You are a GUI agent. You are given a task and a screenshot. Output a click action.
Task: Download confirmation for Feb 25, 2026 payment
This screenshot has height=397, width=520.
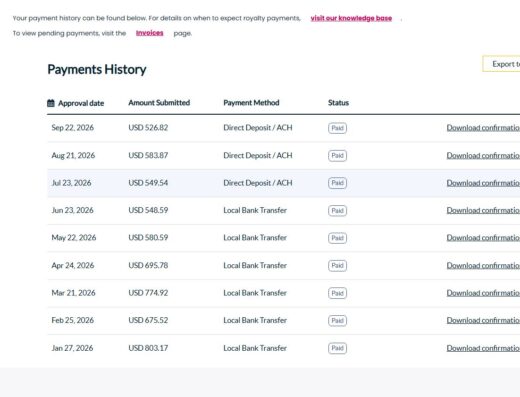click(483, 320)
